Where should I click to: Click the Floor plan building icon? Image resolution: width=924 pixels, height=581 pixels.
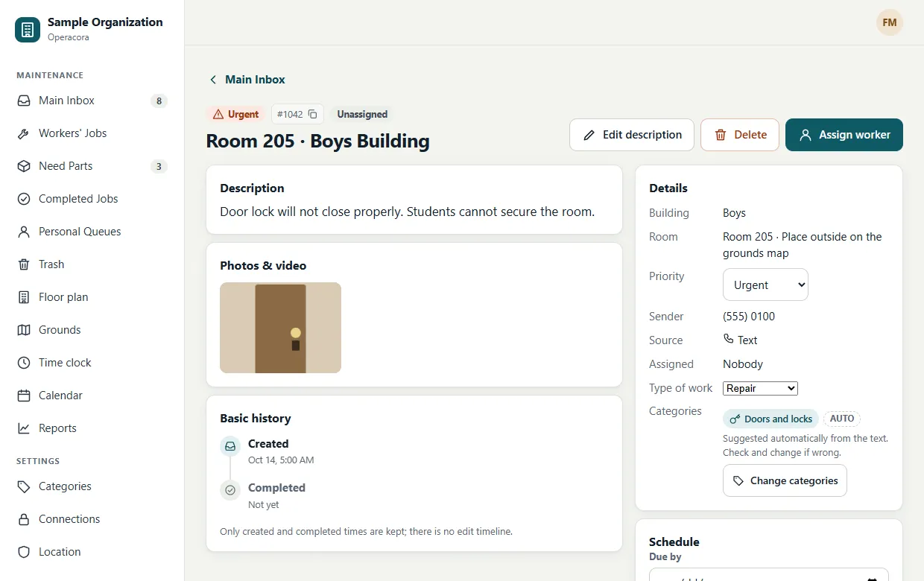(x=24, y=297)
